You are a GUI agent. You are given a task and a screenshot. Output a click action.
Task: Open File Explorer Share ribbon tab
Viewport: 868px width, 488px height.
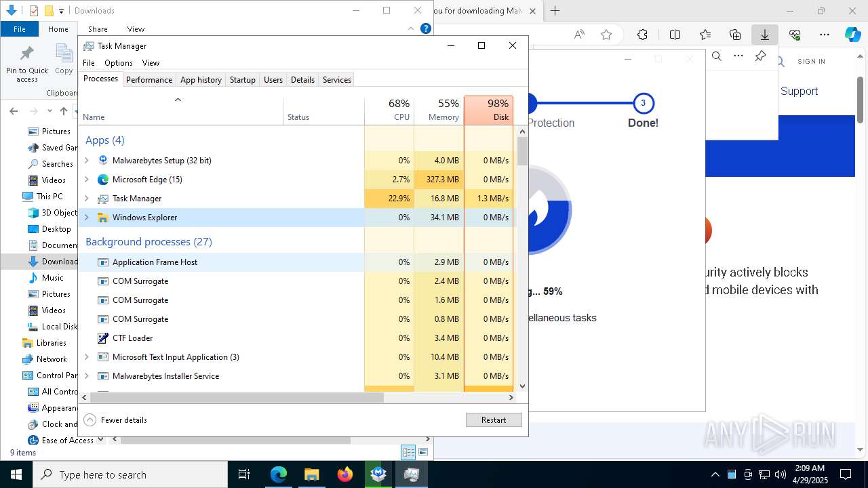(98, 29)
